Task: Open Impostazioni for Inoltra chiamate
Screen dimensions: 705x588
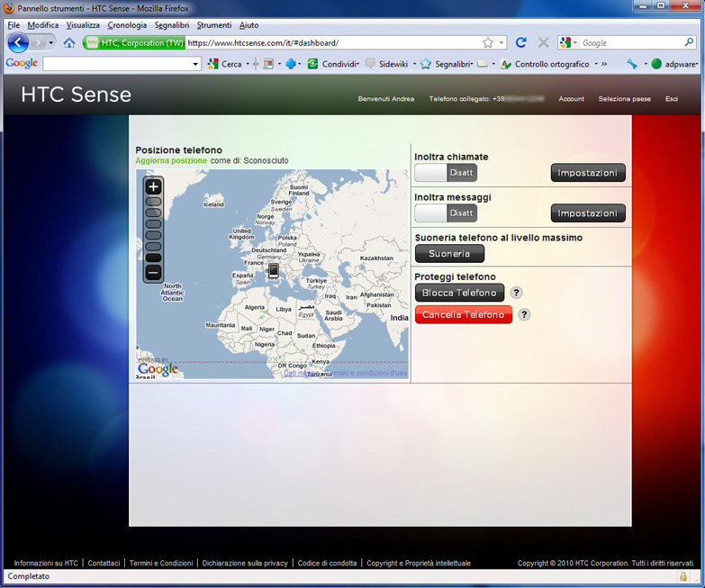Action: (x=588, y=173)
